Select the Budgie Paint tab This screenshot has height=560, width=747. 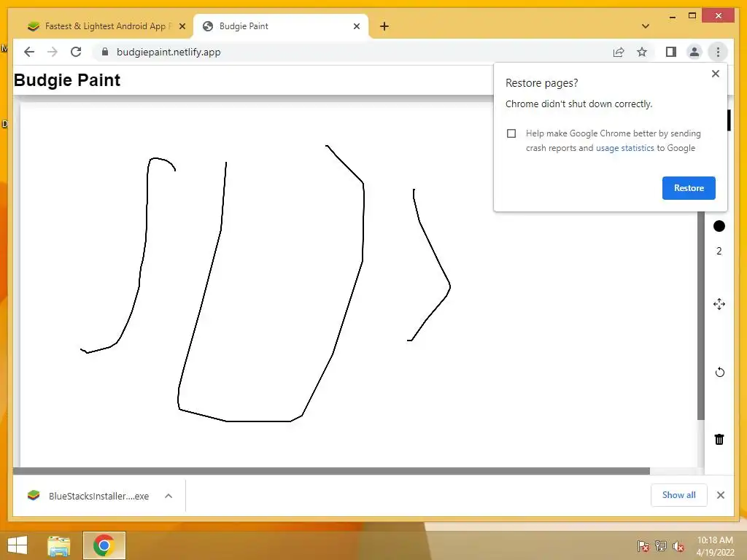(281, 26)
